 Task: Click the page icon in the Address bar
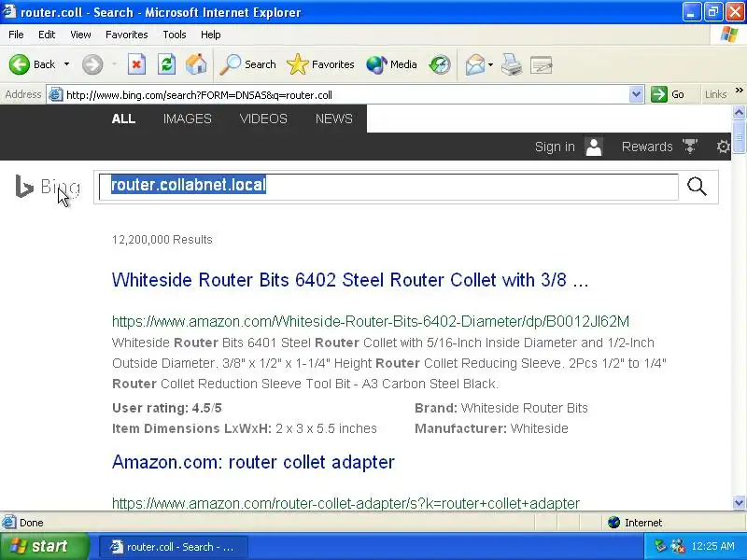click(x=56, y=95)
